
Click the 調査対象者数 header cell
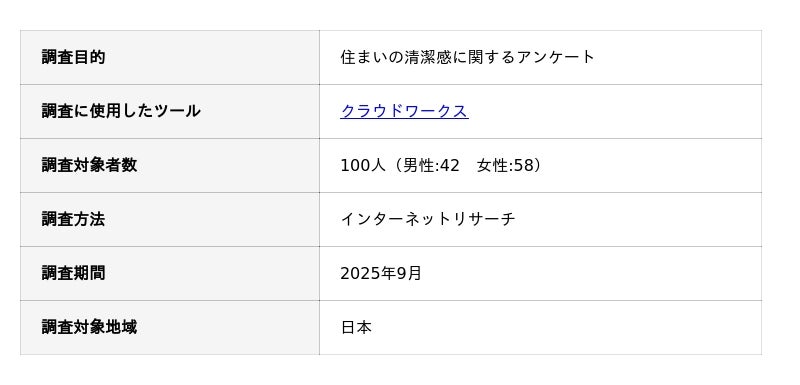[170, 165]
